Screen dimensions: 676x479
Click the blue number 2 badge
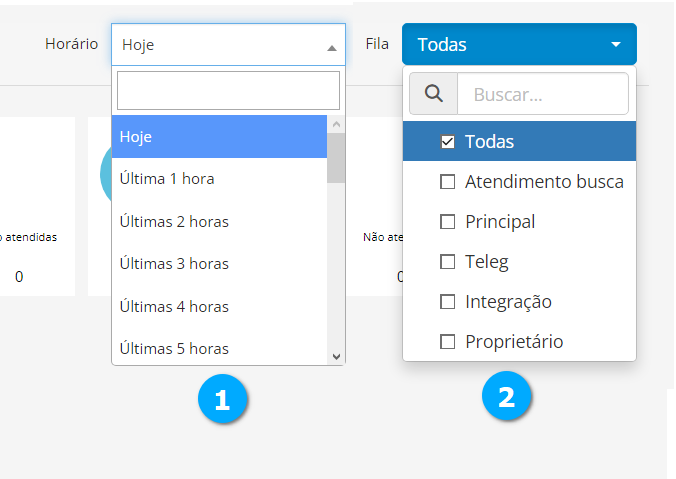click(x=507, y=397)
